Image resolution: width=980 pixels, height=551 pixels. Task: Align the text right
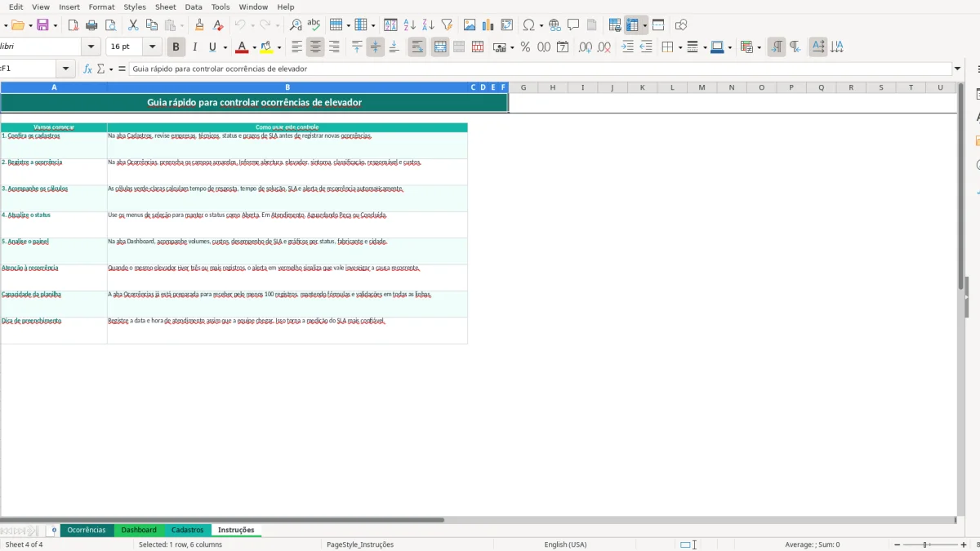(334, 47)
